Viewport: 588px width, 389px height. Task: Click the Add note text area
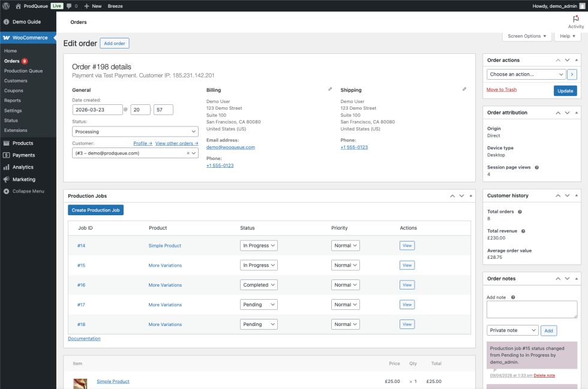tap(532, 309)
